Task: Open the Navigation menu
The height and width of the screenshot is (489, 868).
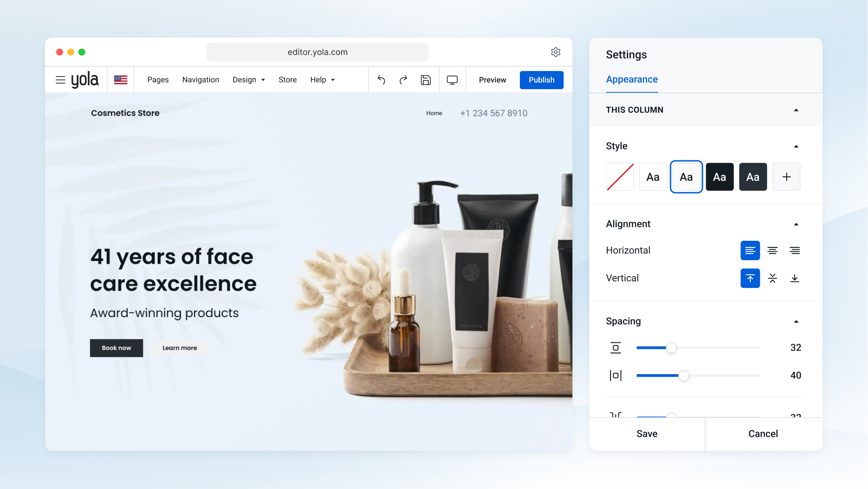Action: point(201,80)
